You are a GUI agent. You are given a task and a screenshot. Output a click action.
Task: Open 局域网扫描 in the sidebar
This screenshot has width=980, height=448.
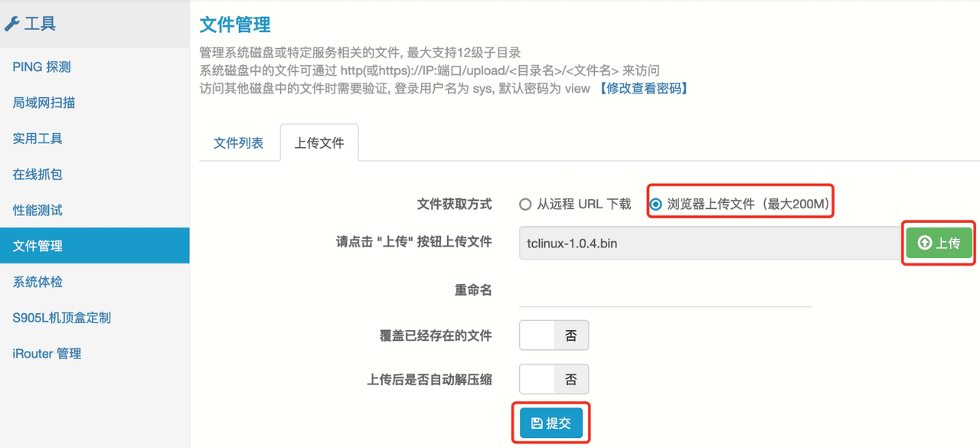(x=44, y=103)
